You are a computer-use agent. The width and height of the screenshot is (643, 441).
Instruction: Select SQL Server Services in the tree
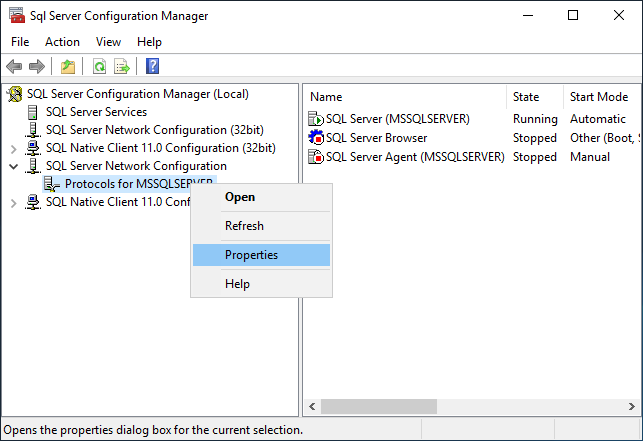click(96, 112)
